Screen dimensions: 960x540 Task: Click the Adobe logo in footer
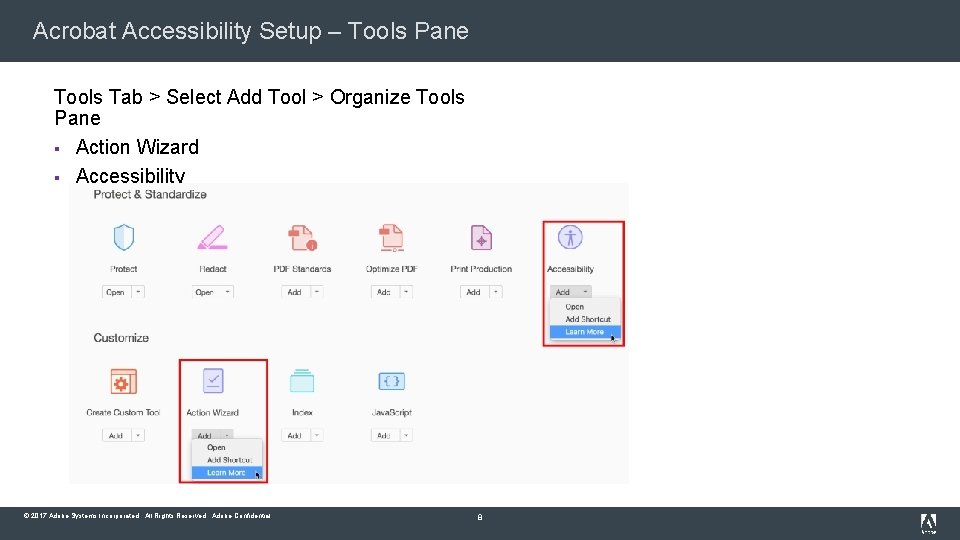point(928,523)
